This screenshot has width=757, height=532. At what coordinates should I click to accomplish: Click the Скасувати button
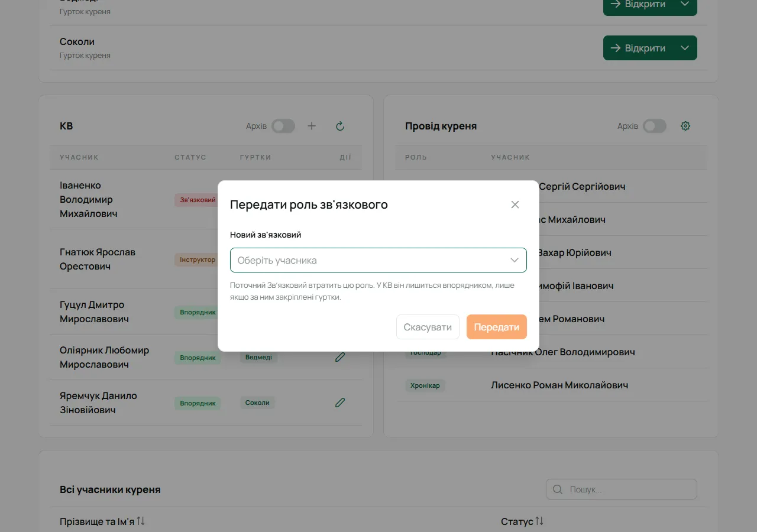pyautogui.click(x=428, y=327)
